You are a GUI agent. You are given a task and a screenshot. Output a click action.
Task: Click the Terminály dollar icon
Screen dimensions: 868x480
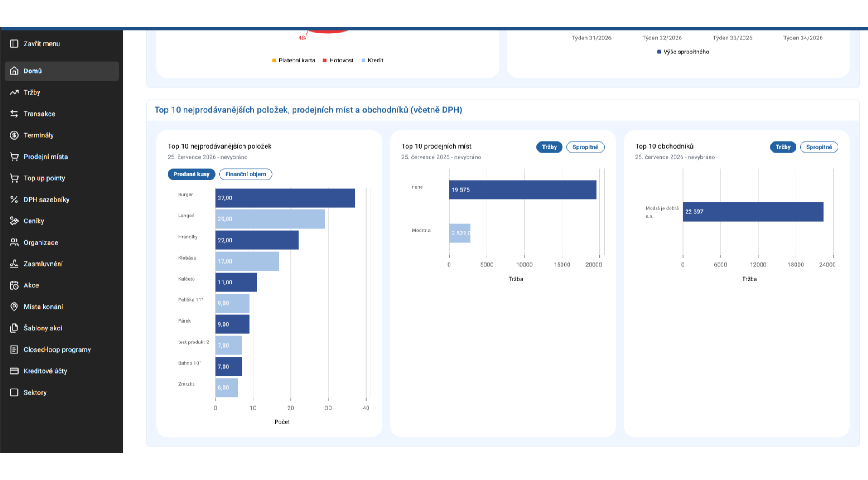pos(14,135)
